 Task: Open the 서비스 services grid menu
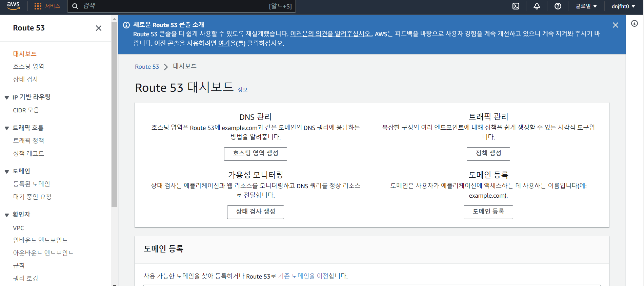[47, 6]
